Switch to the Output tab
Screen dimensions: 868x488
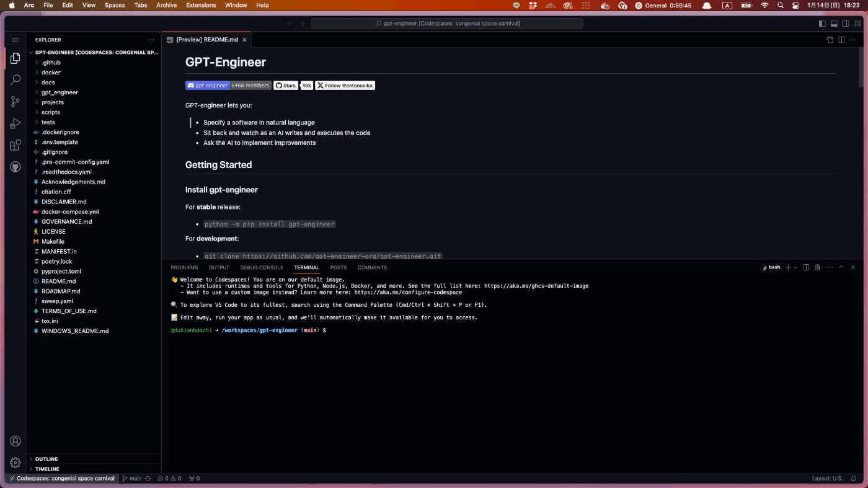coord(219,267)
